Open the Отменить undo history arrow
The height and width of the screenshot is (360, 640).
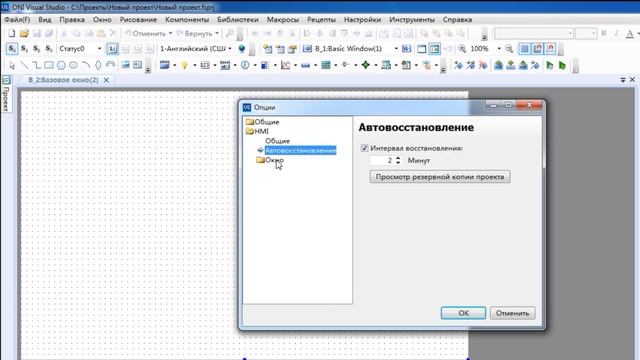click(171, 33)
